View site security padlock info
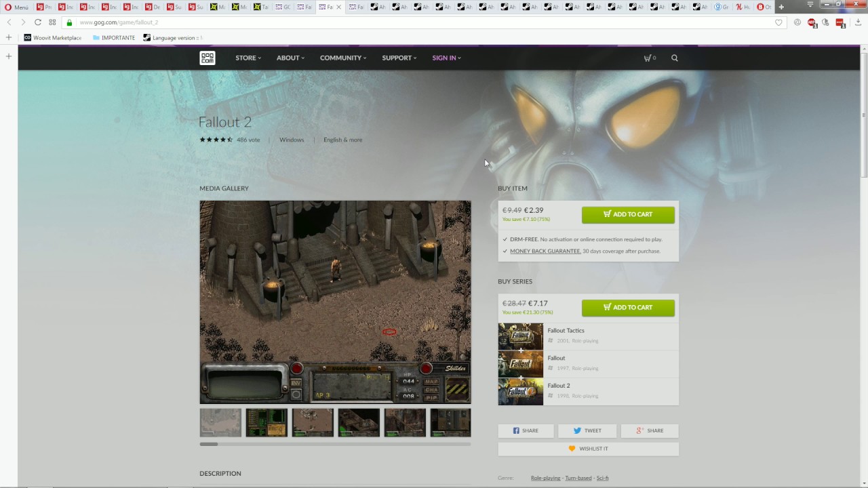This screenshot has width=868, height=488. pos(69,22)
